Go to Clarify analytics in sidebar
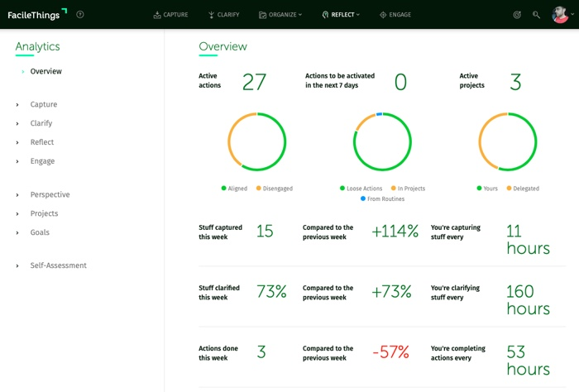The image size is (579, 392). [x=41, y=123]
